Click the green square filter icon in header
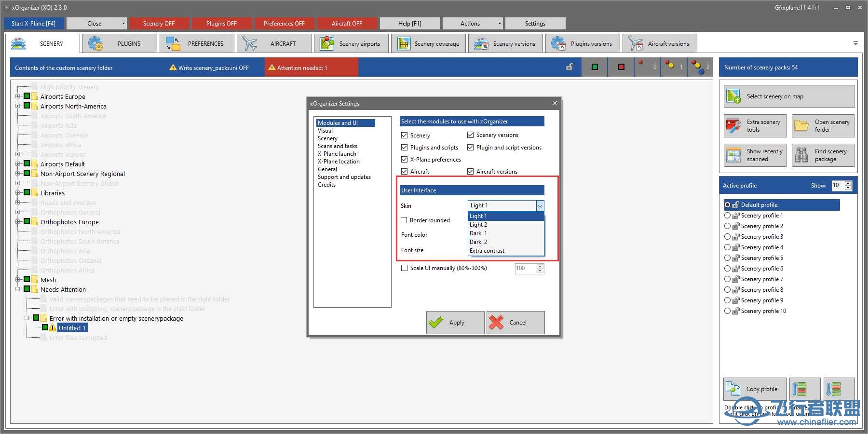Image resolution: width=868 pixels, height=434 pixels. tap(595, 67)
